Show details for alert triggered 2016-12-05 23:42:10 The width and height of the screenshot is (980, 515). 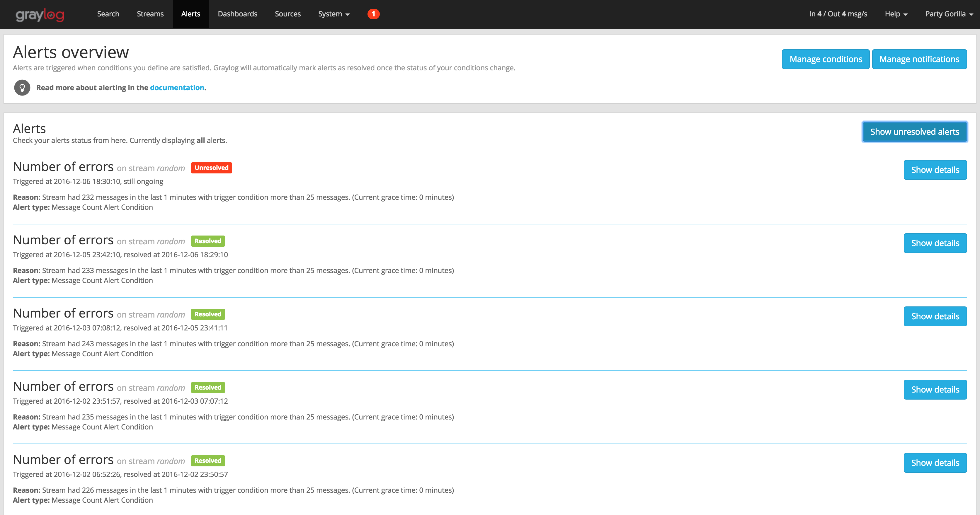[x=935, y=243]
